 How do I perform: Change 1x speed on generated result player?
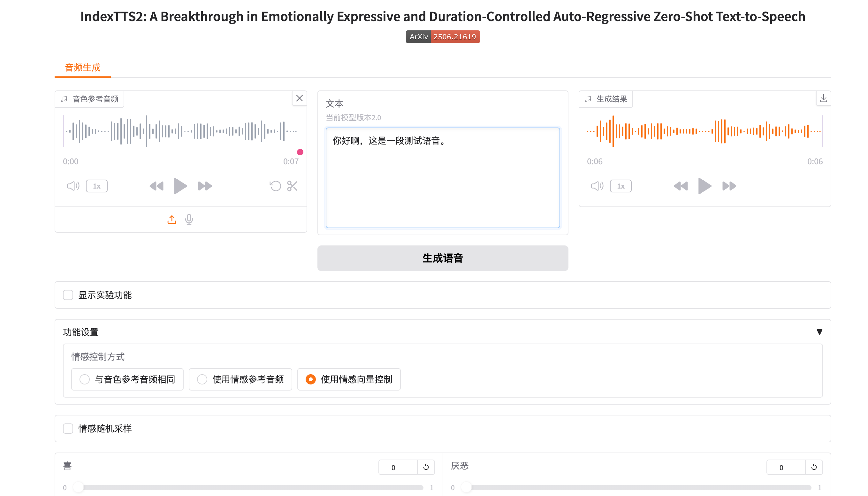(x=621, y=186)
